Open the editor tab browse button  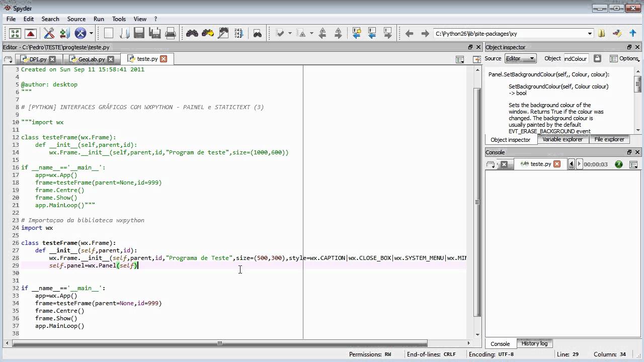point(8,59)
